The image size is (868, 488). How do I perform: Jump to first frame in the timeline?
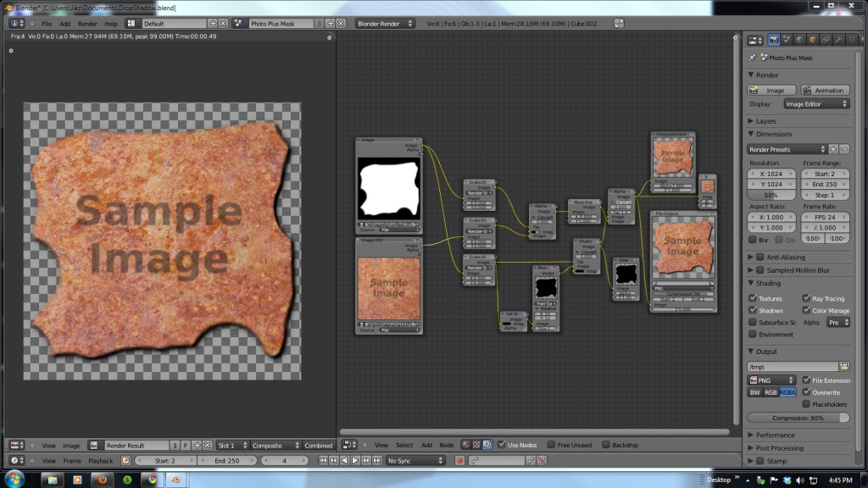322,461
